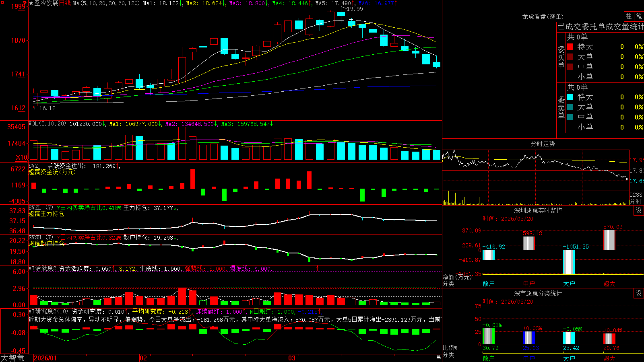The height and width of the screenshot is (362, 644).
Task: Click the 散户持仓: 19.293 value
Action: click(x=148, y=238)
